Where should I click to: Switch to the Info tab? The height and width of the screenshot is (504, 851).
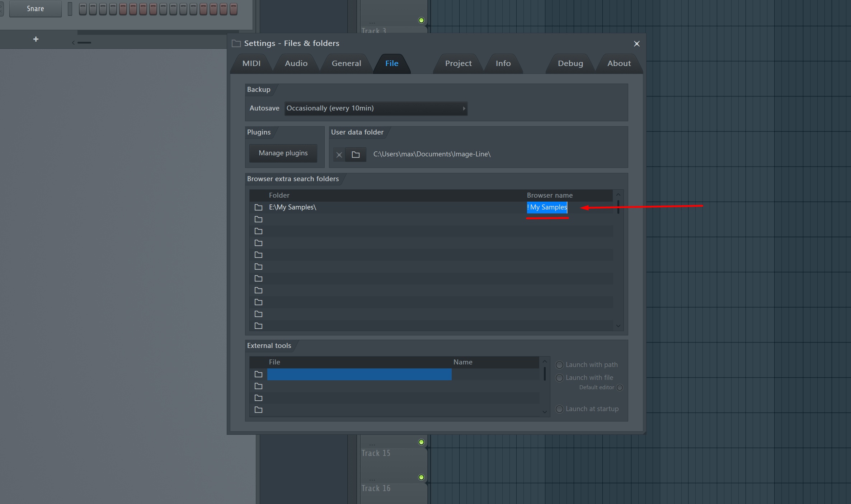pyautogui.click(x=503, y=63)
